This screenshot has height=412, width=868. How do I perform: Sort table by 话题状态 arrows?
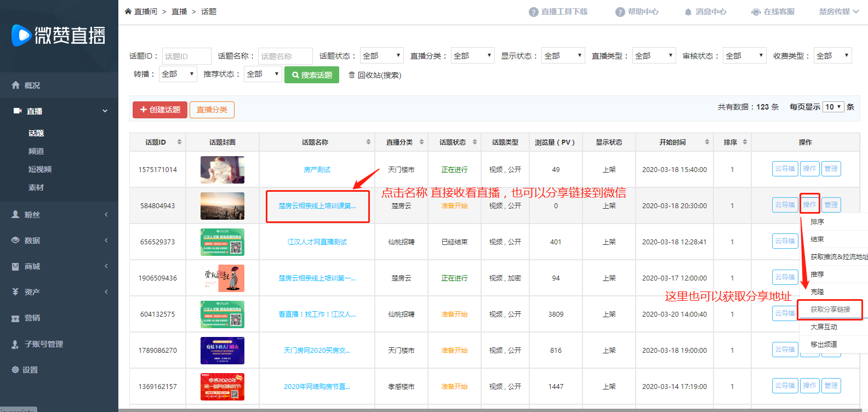[475, 142]
